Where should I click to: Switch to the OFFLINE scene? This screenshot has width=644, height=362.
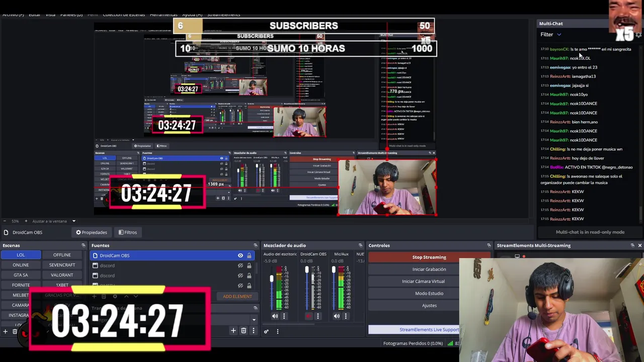(62, 255)
